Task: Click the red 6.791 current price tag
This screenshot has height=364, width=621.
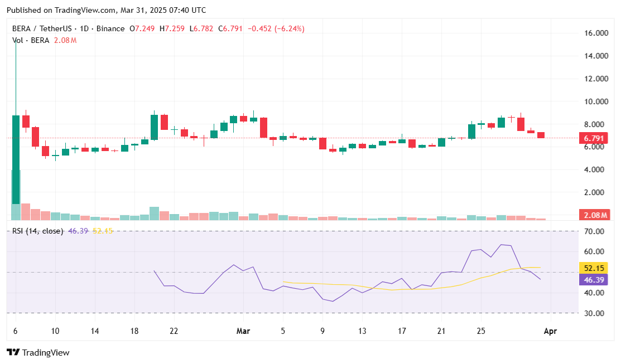Action: tap(595, 138)
